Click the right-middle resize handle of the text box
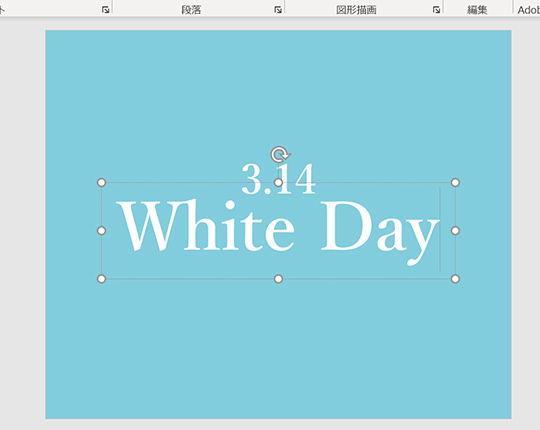Image resolution: width=540 pixels, height=430 pixels. point(455,231)
